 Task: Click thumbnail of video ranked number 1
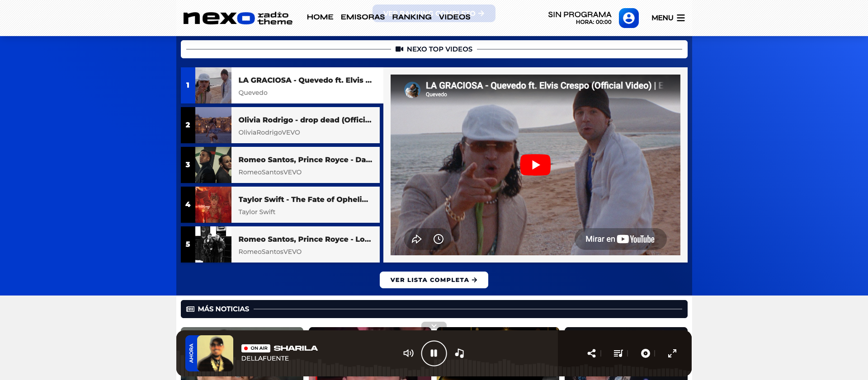[x=213, y=85]
